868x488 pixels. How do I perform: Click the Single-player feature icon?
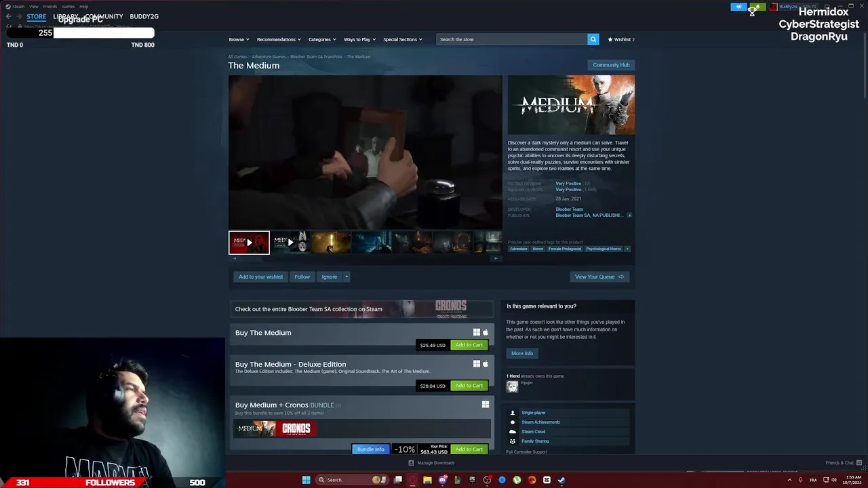[x=513, y=413]
